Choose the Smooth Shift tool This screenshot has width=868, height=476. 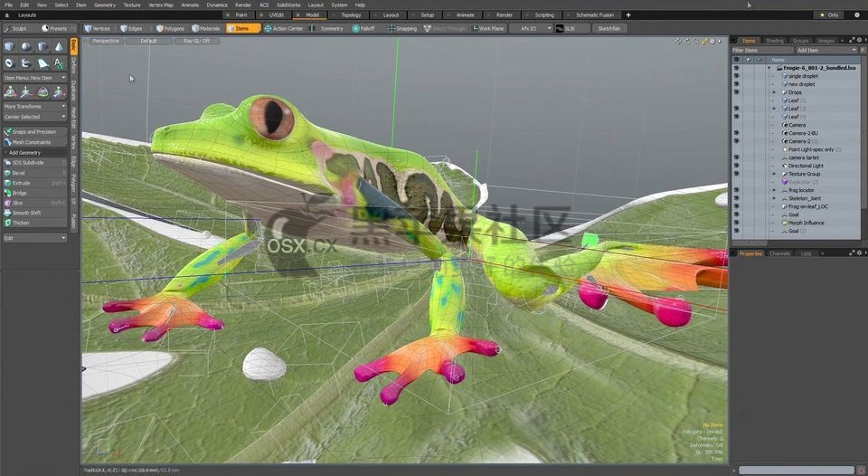[x=34, y=213]
